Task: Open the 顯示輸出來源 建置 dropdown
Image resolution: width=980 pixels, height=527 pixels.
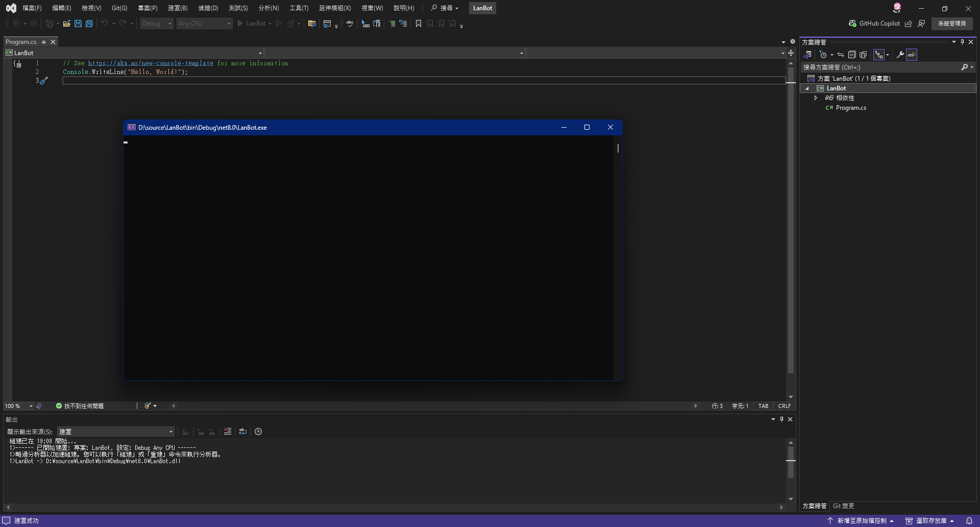Action: [116, 432]
